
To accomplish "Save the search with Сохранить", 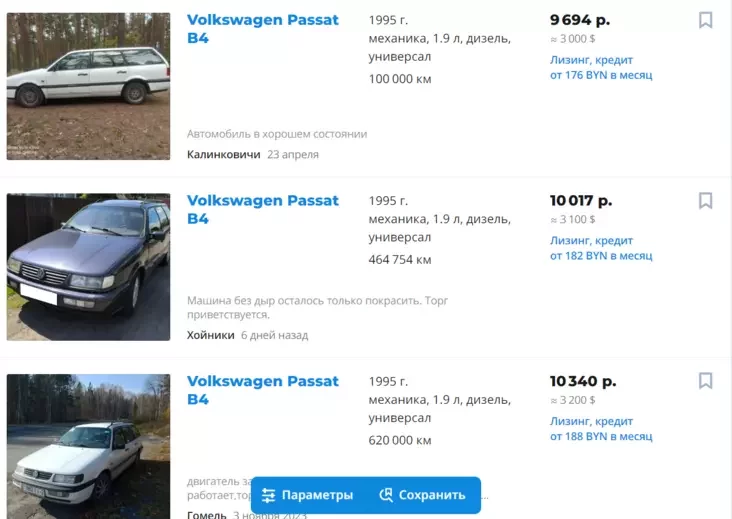I will click(422, 495).
